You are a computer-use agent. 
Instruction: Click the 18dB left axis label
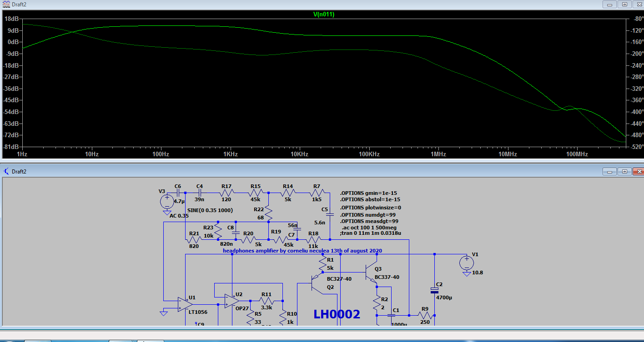(x=11, y=19)
